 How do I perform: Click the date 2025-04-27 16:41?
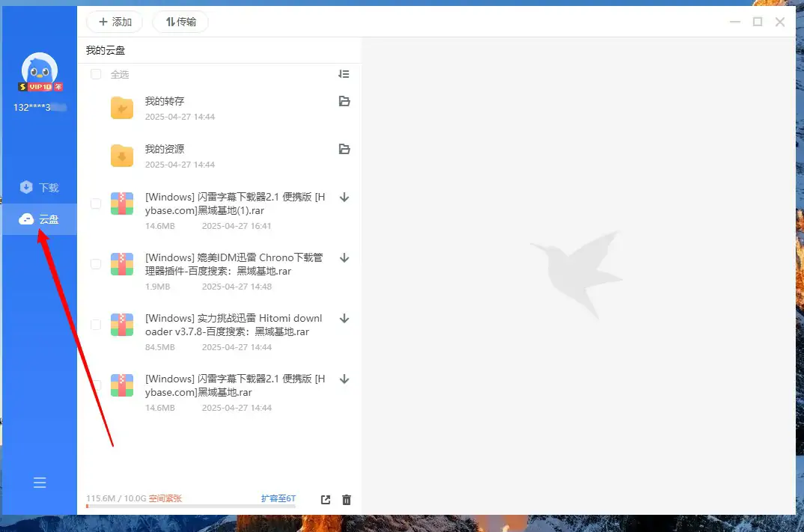coord(237,226)
